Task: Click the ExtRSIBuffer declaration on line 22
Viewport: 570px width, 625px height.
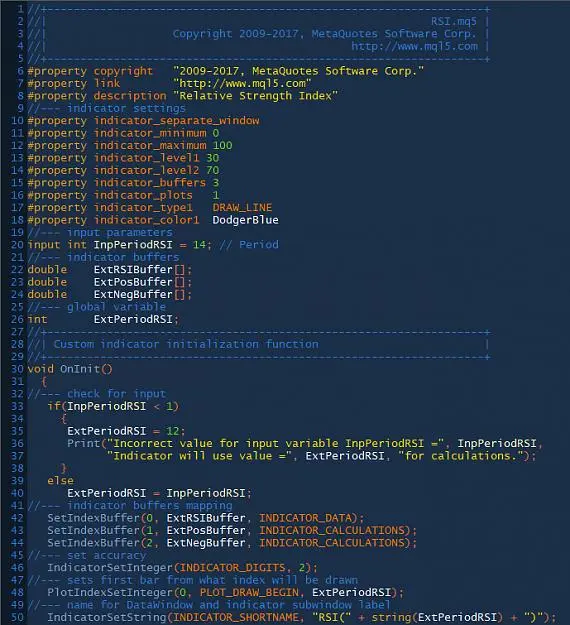Action: (x=133, y=270)
